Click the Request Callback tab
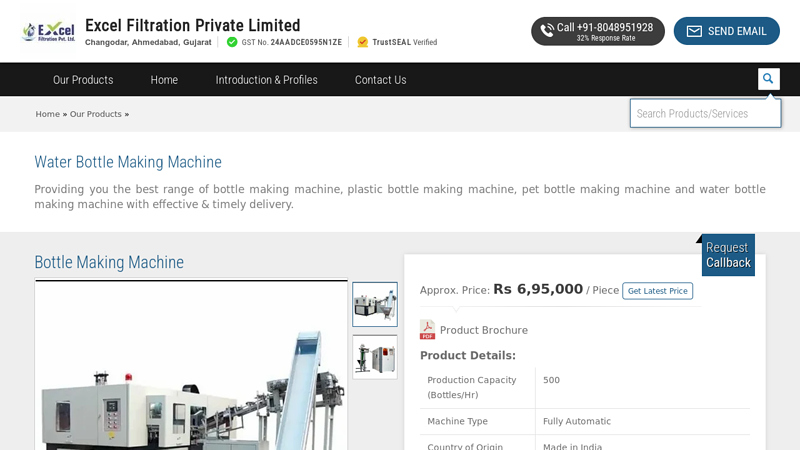Viewport: 800px width, 450px height. tap(728, 255)
